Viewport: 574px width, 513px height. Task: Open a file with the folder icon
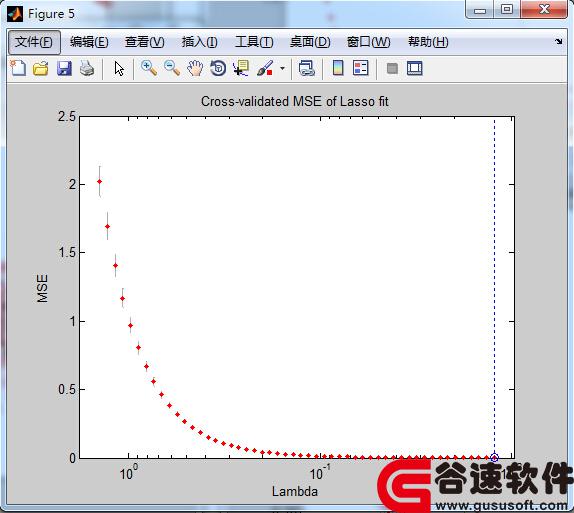41,68
